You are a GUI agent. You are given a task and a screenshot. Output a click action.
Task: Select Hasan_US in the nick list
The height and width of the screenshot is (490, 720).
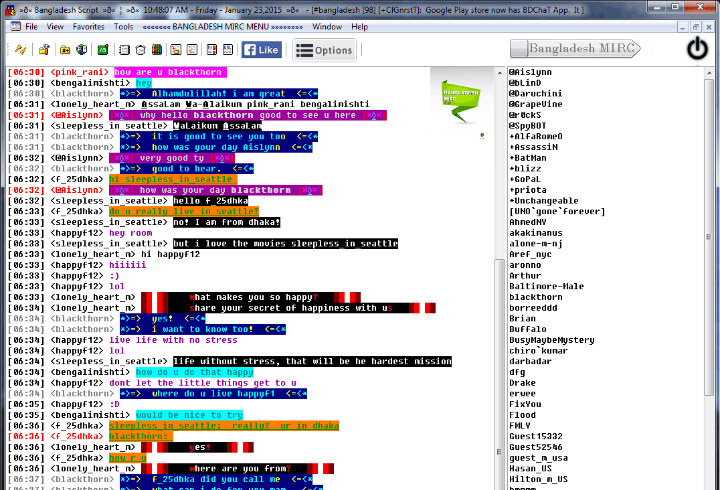pyautogui.click(x=530, y=468)
